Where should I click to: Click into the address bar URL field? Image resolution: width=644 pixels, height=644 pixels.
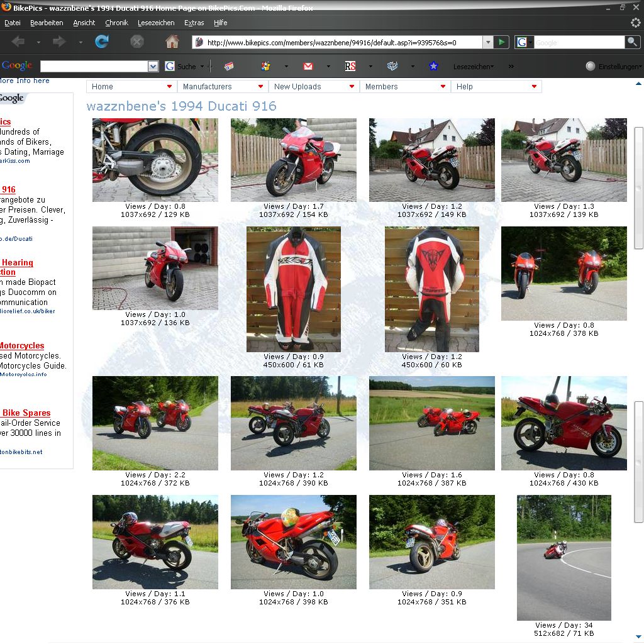point(343,42)
